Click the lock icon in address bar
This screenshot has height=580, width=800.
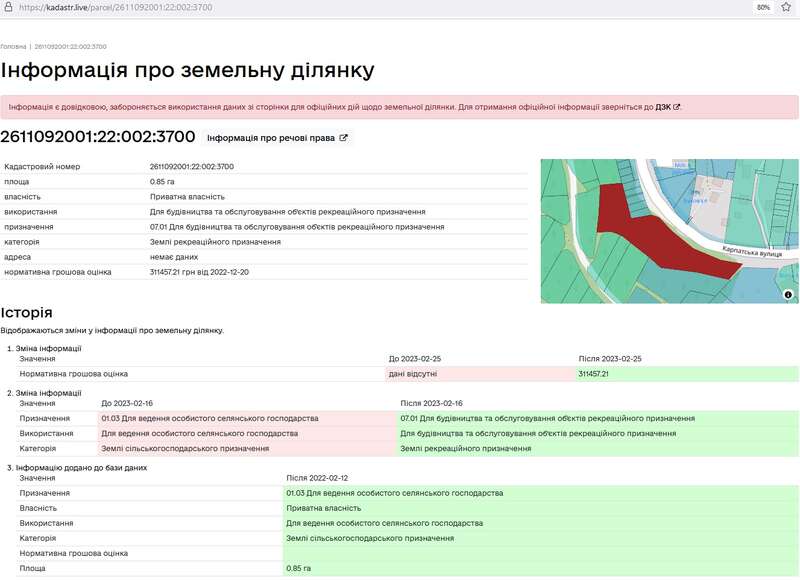(x=7, y=7)
